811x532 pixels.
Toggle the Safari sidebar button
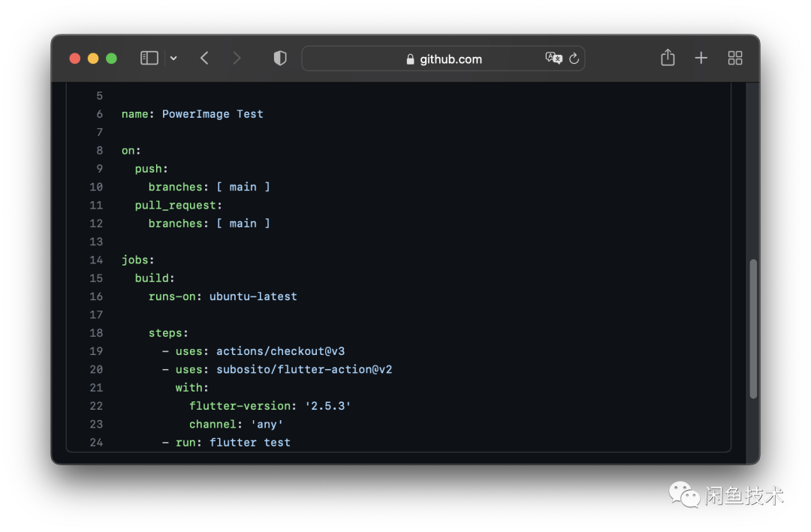click(x=149, y=58)
